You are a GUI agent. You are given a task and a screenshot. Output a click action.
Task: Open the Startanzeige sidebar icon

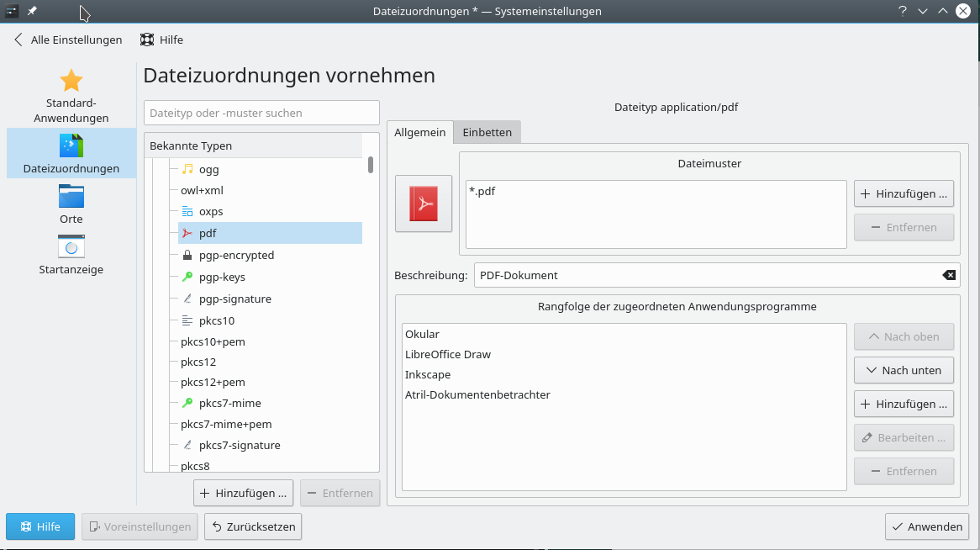[71, 246]
